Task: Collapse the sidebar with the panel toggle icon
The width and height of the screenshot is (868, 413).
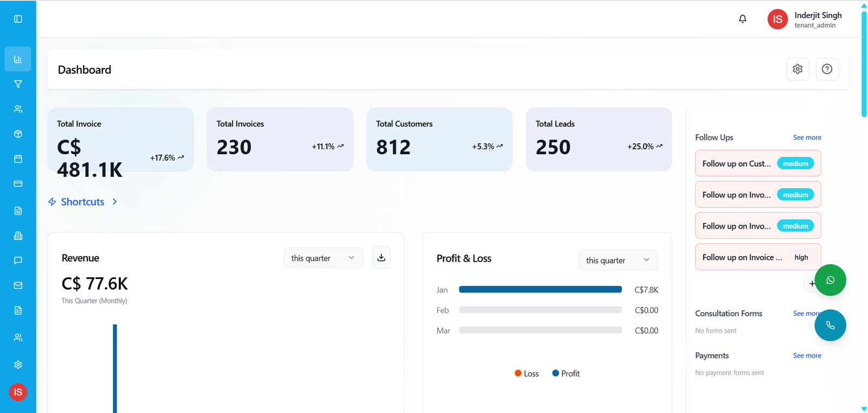Action: (18, 19)
